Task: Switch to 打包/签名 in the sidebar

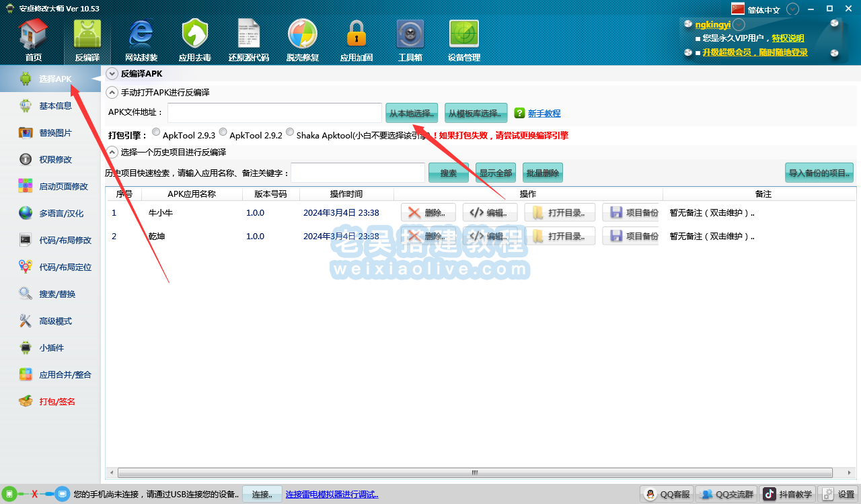Action: pos(57,402)
